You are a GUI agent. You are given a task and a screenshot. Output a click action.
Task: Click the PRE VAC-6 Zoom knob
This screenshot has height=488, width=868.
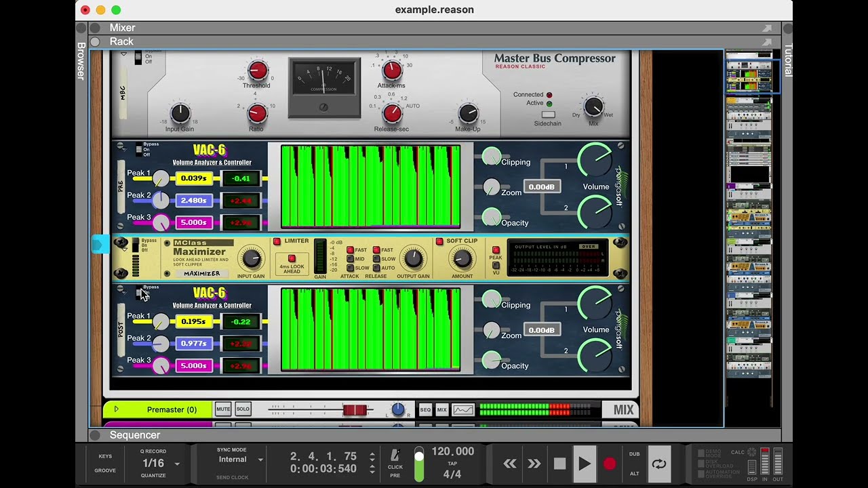click(x=492, y=188)
